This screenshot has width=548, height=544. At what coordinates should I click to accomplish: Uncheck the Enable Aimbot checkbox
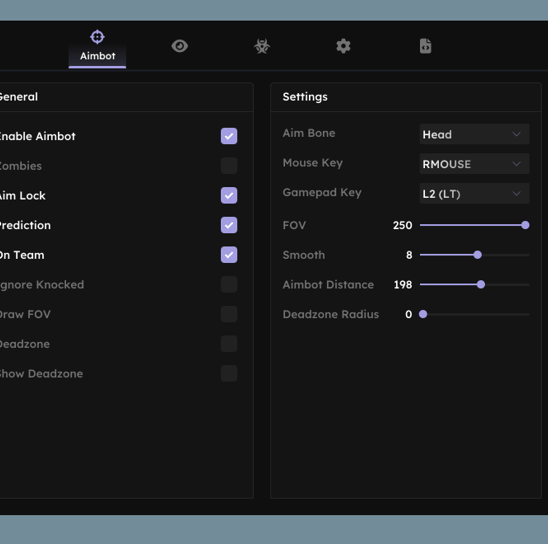229,136
